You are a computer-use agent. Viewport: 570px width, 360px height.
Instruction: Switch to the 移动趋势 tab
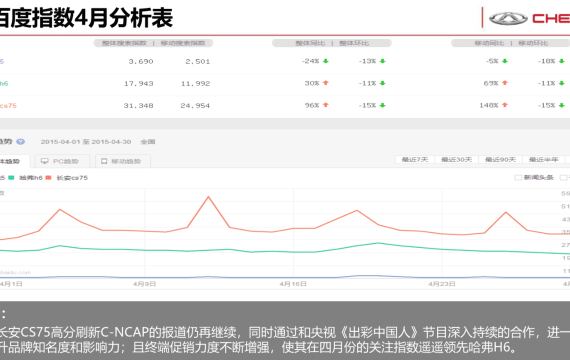click(123, 161)
